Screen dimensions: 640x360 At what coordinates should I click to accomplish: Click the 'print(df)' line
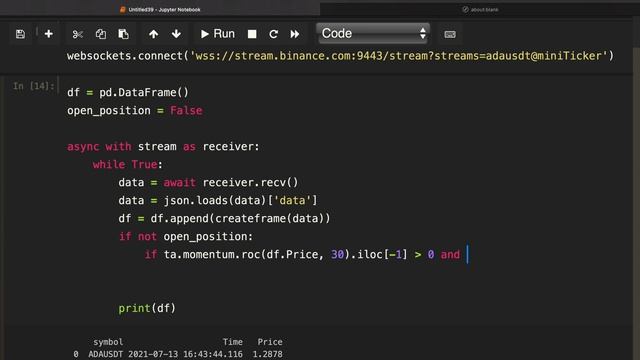coord(147,308)
